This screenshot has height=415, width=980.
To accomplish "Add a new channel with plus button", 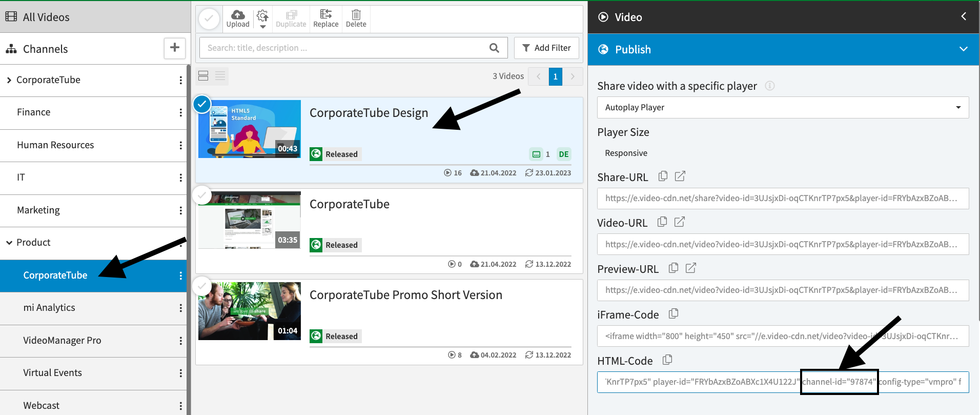I will tap(175, 48).
